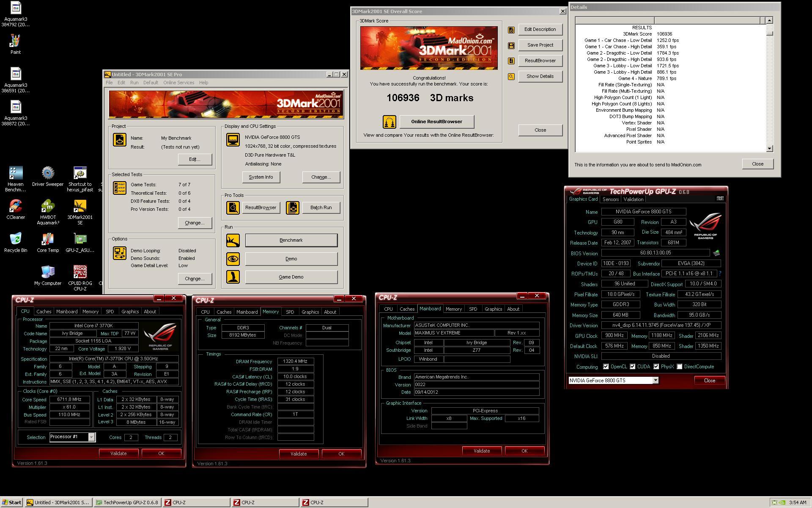Click the Options looping icon in 3DMark
812x508 pixels.
coord(120,253)
